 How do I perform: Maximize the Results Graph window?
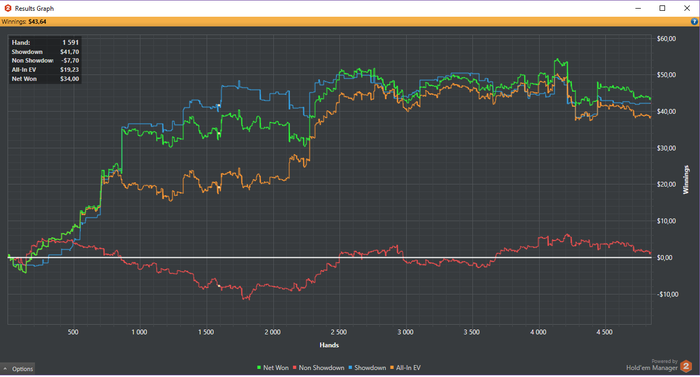pos(662,8)
